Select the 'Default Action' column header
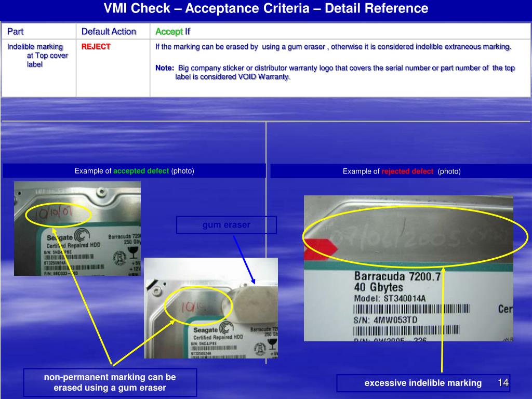 click(x=109, y=32)
